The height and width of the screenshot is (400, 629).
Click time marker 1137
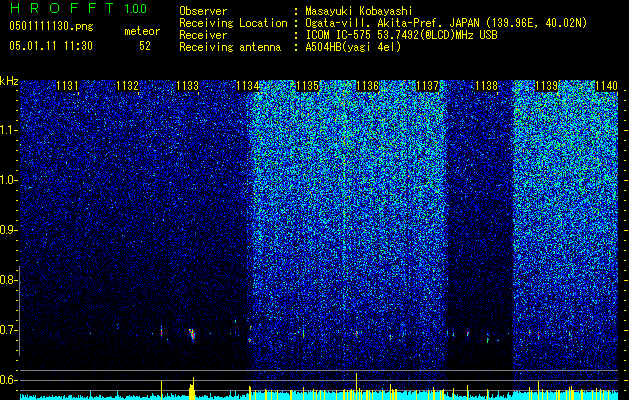pos(427,86)
